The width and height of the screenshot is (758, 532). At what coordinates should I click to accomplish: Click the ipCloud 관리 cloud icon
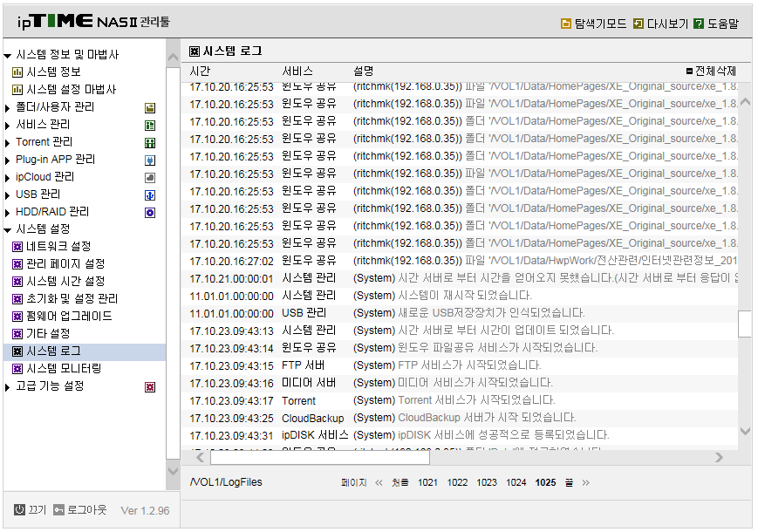[x=150, y=178]
